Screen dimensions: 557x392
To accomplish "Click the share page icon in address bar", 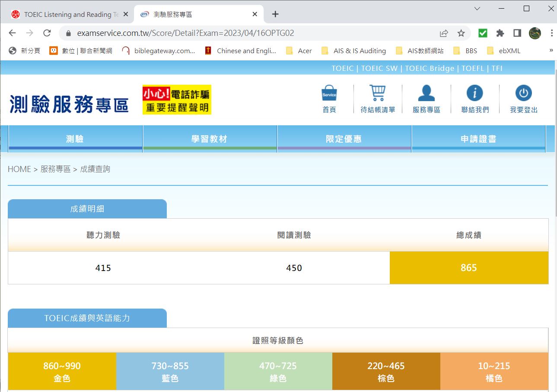I will (444, 33).
